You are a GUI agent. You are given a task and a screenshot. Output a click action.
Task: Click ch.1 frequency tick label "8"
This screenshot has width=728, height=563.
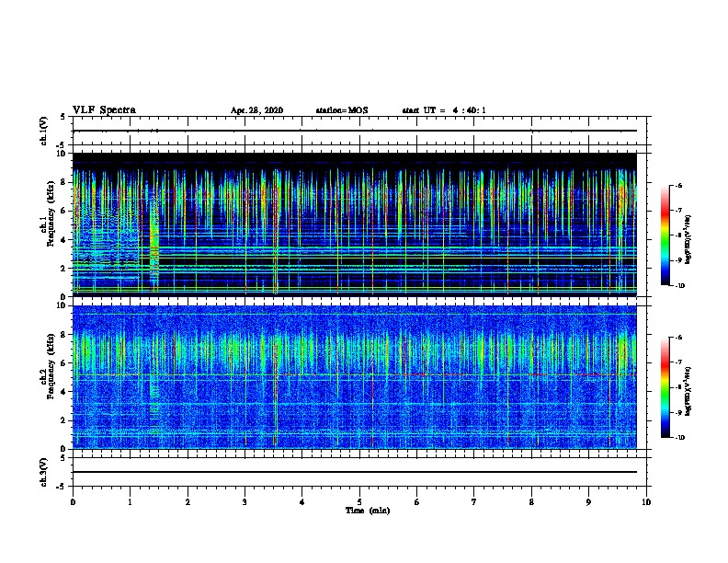click(x=63, y=182)
